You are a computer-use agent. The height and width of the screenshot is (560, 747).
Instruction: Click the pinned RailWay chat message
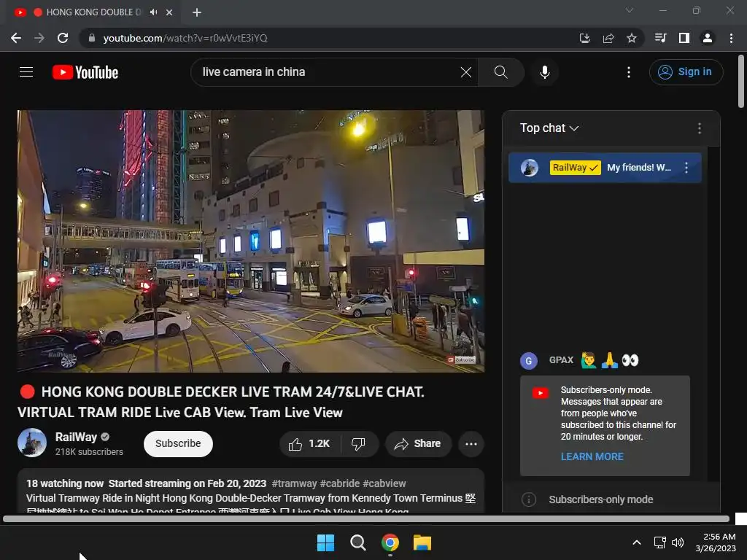pyautogui.click(x=605, y=168)
